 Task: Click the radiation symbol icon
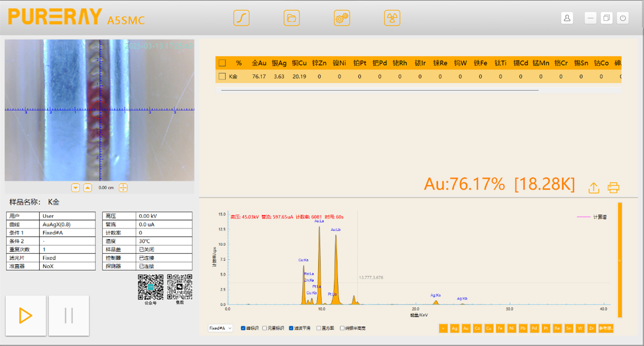[392, 18]
